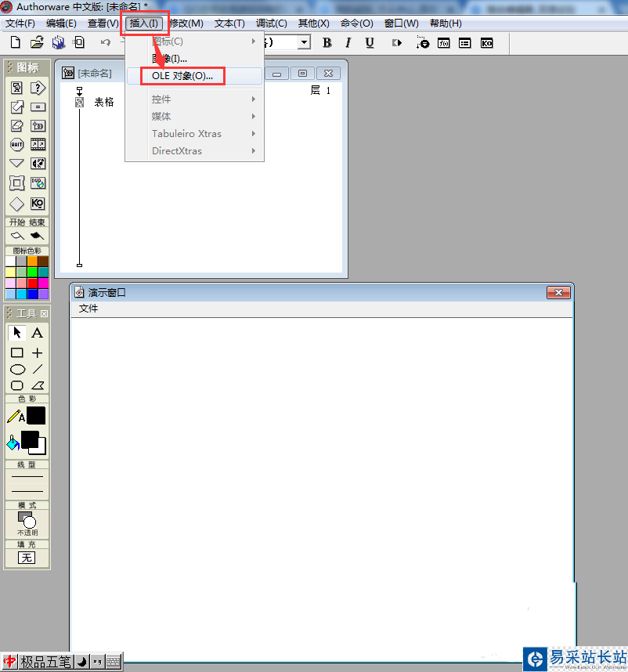Click the 极品五笔 input method indicator
This screenshot has width=628, height=672.
(45, 662)
